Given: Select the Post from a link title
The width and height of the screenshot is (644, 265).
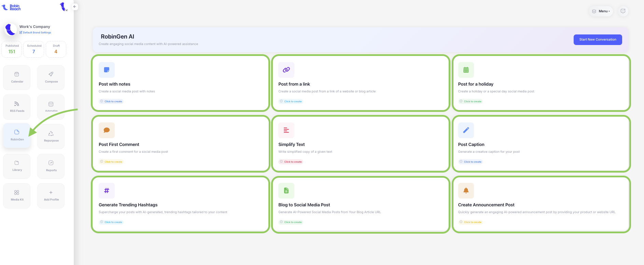Looking at the screenshot, I should [x=294, y=84].
